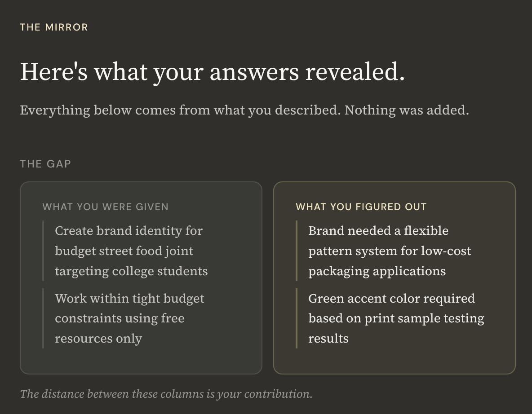Click the headline 'Here's what your answers revealed.'

[x=213, y=72]
